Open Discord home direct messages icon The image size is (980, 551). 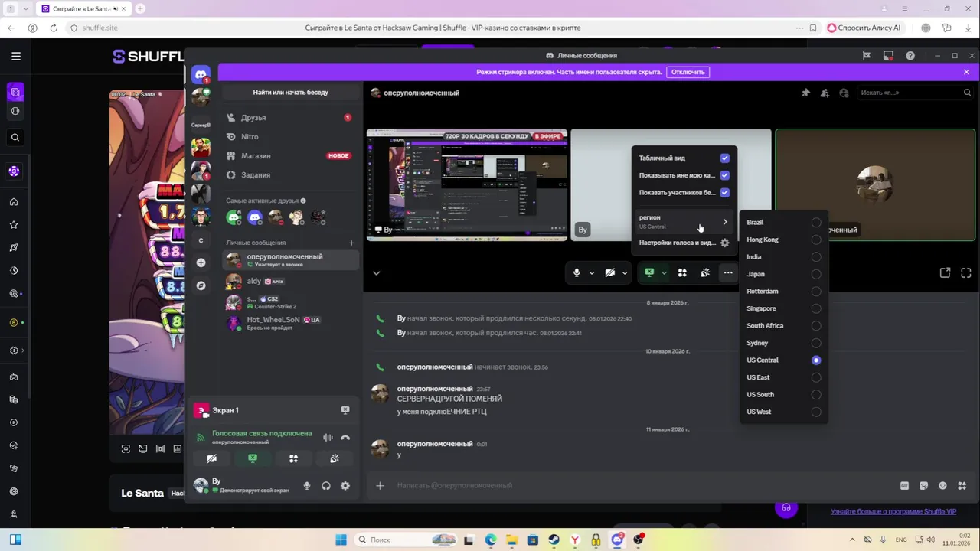[201, 74]
